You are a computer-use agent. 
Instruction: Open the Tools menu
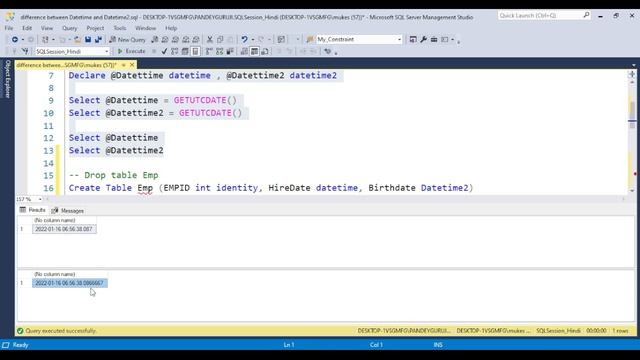coord(120,28)
